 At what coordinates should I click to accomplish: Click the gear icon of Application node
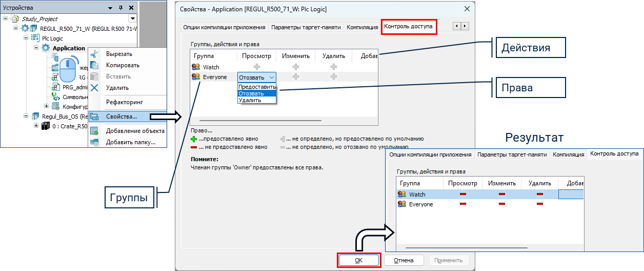coord(46,48)
